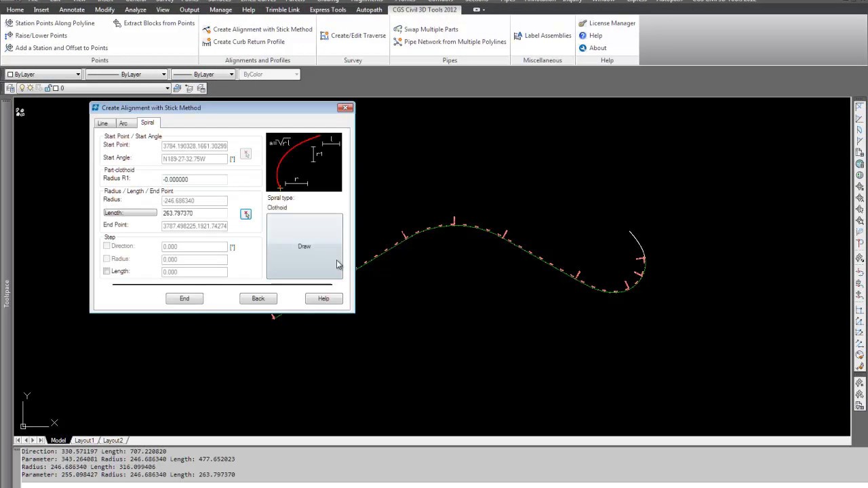Toggle layer 0 freeze sun icon
Viewport: 868px width, 488px height.
coord(31,88)
